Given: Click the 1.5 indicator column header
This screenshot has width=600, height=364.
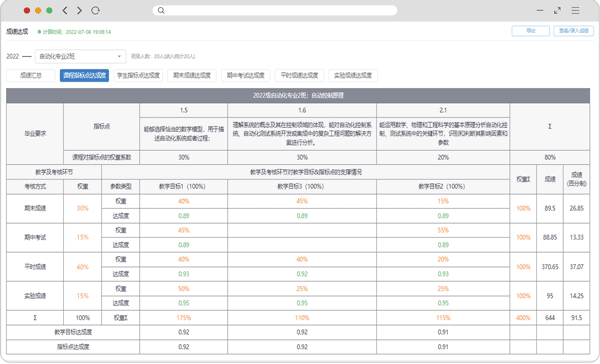Looking at the screenshot, I should tap(184, 110).
